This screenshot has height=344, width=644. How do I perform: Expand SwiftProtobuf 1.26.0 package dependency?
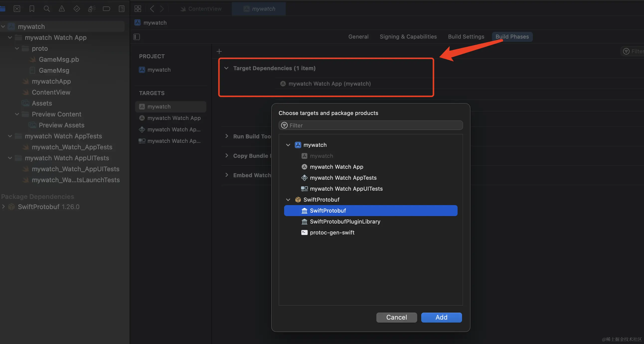3,207
